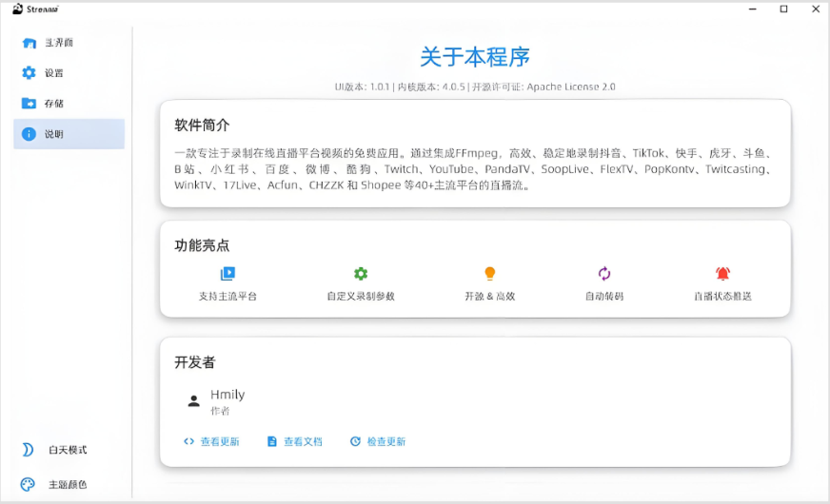Image resolution: width=830 pixels, height=504 pixels.
Task: Click the 支持主流平台 label
Action: point(227,296)
